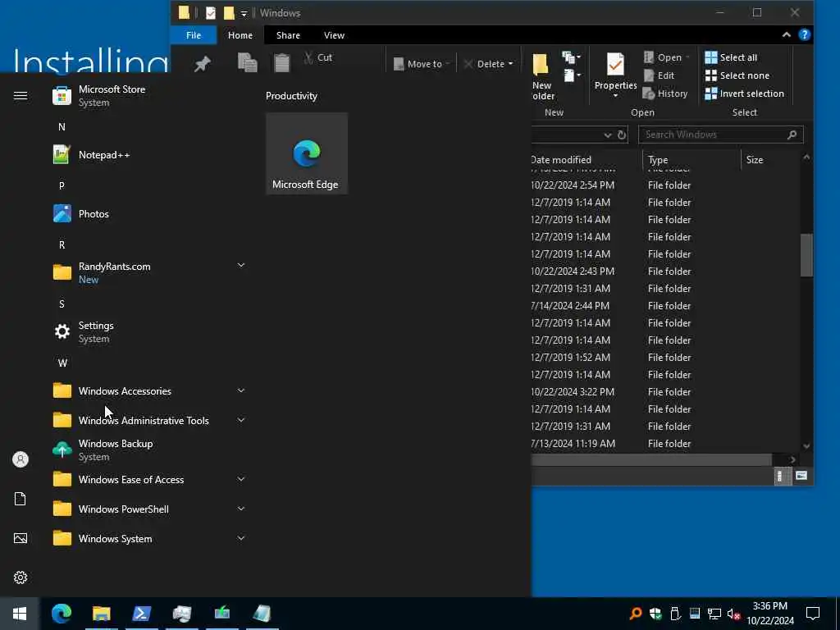Click the network tray icon
This screenshot has width=840, height=630.
pyautogui.click(x=714, y=614)
